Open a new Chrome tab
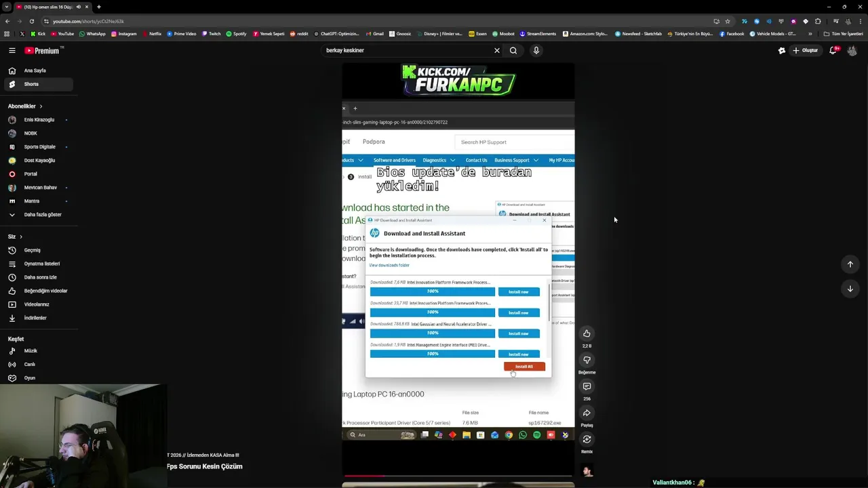Screen dimensions: 868x488 click(x=98, y=7)
